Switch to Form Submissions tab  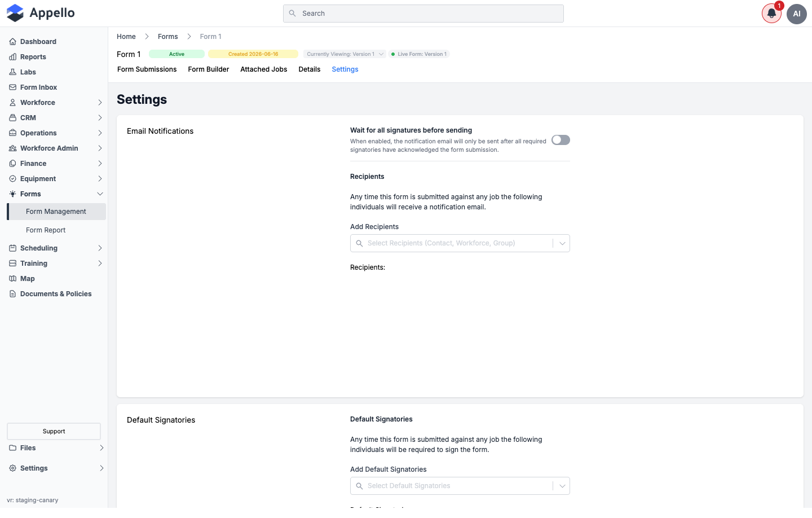(147, 69)
